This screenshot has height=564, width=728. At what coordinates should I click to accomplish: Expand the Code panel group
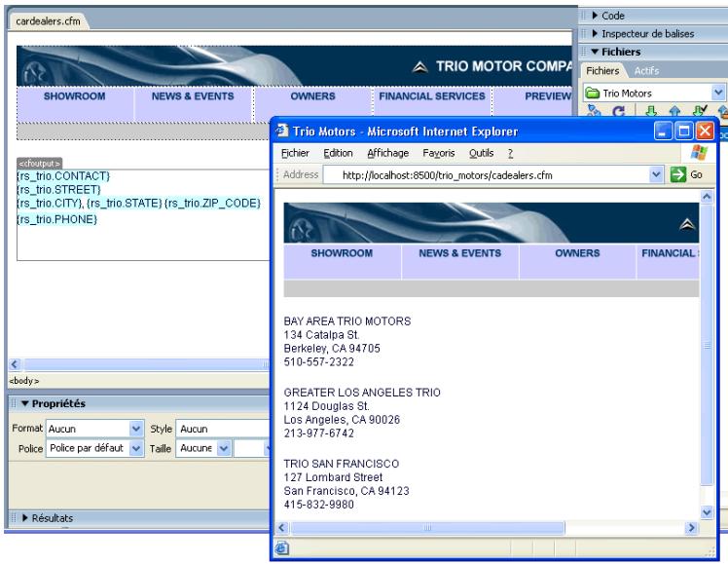[x=595, y=16]
